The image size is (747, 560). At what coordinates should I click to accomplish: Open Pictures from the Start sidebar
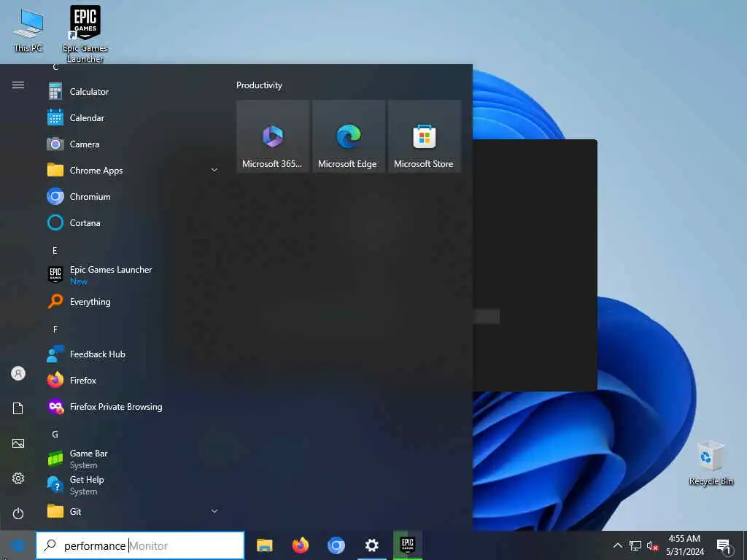point(18,443)
